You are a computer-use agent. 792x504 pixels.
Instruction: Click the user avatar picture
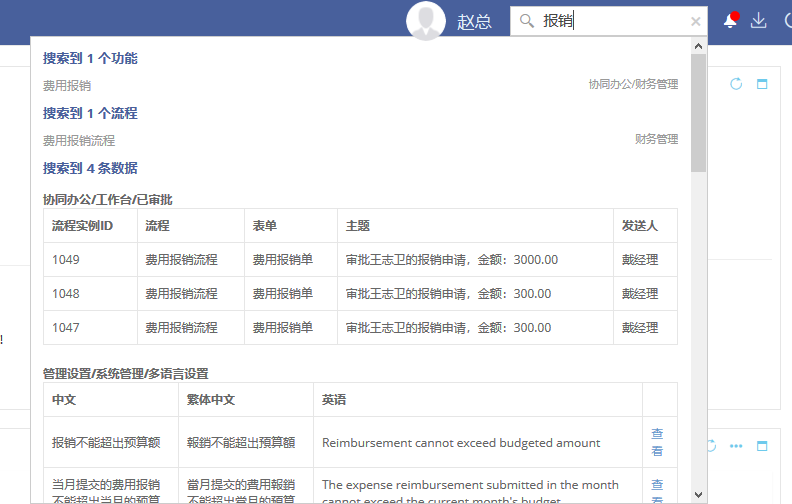point(427,21)
